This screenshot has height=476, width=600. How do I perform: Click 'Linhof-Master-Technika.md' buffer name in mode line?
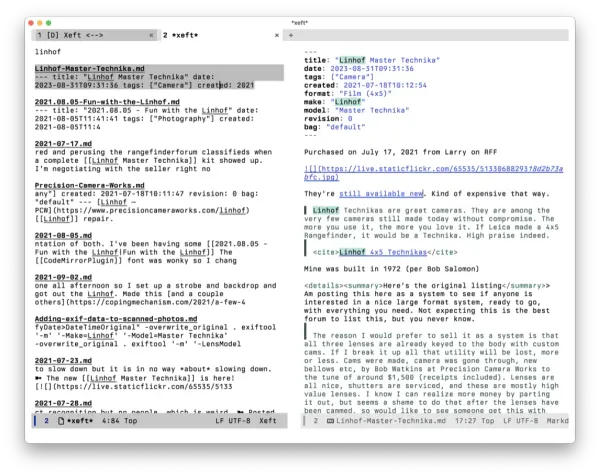point(391,421)
